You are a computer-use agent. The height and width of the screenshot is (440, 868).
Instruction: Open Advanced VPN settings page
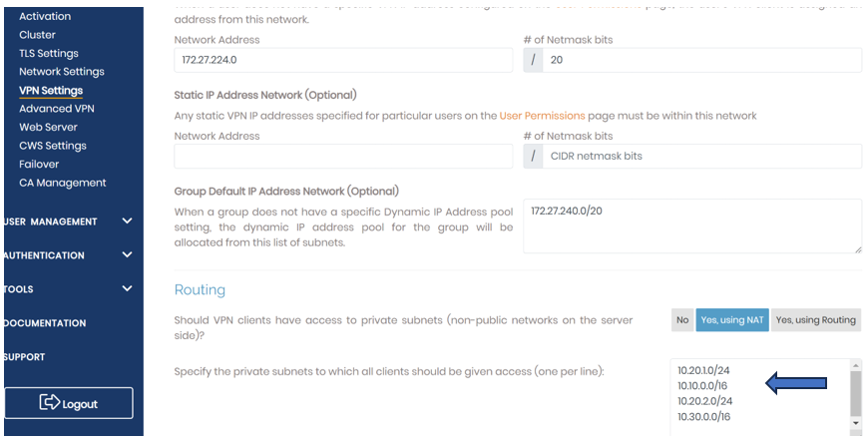(57, 109)
